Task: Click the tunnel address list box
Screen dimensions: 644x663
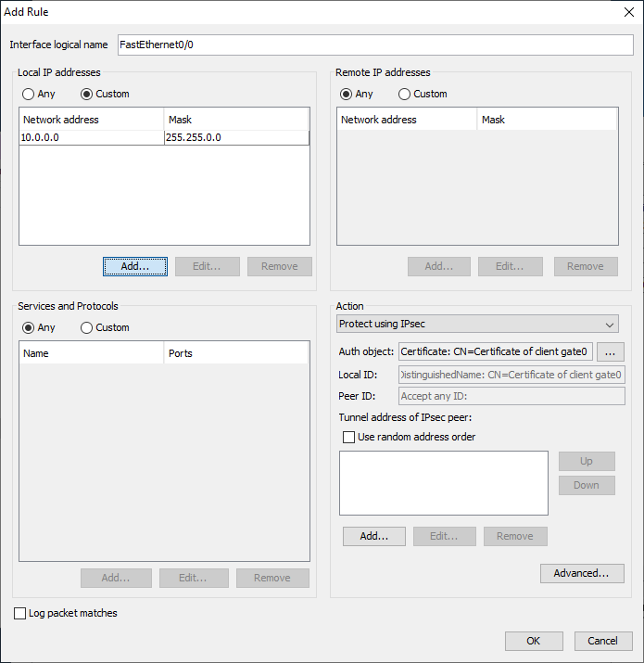Action: [x=444, y=483]
